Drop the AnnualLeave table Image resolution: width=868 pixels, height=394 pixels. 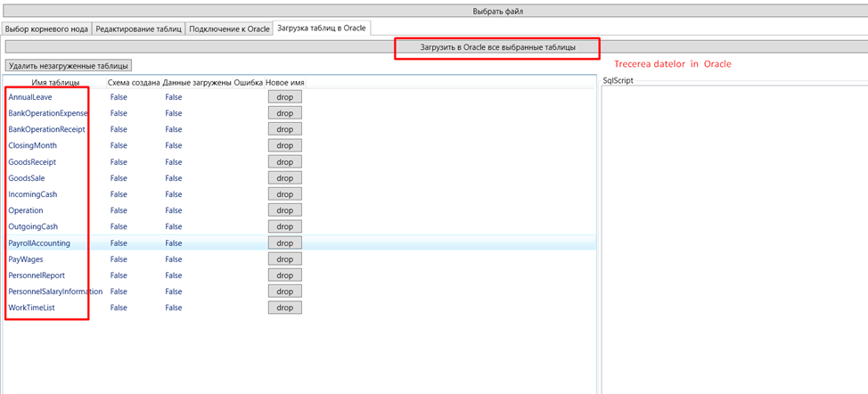[x=284, y=97]
